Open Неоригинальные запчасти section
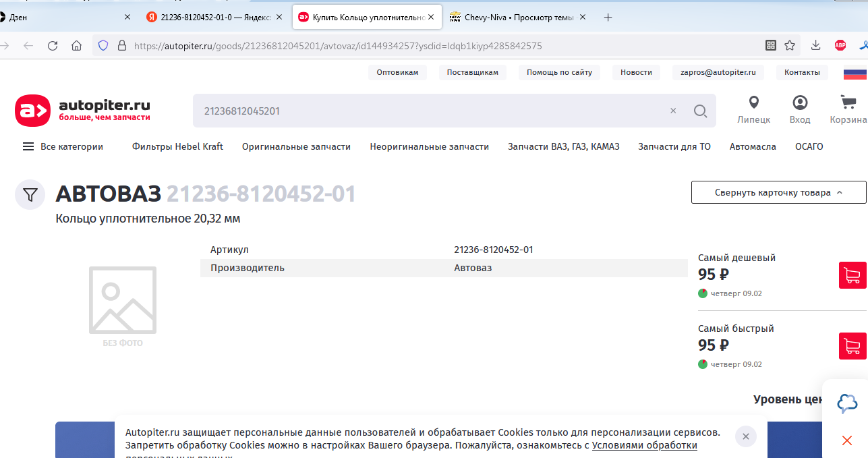This screenshot has width=868, height=458. [x=430, y=146]
